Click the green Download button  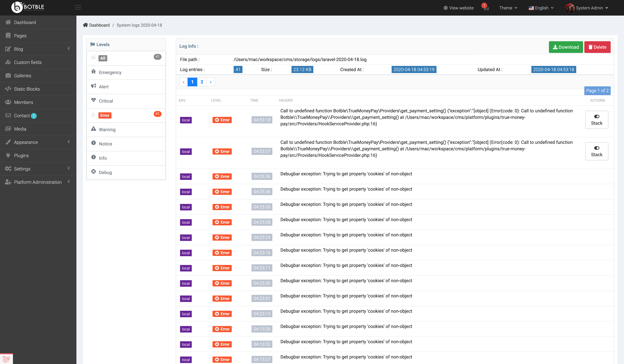566,47
